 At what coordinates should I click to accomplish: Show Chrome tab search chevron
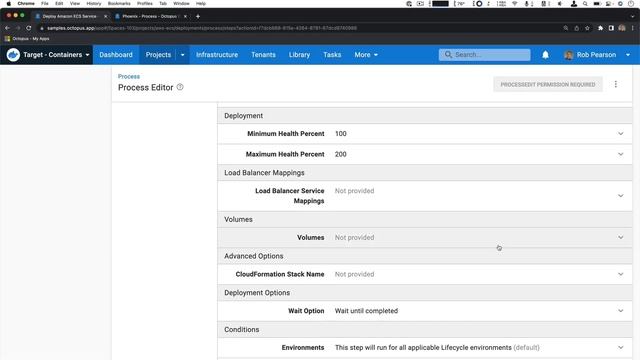coord(633,16)
